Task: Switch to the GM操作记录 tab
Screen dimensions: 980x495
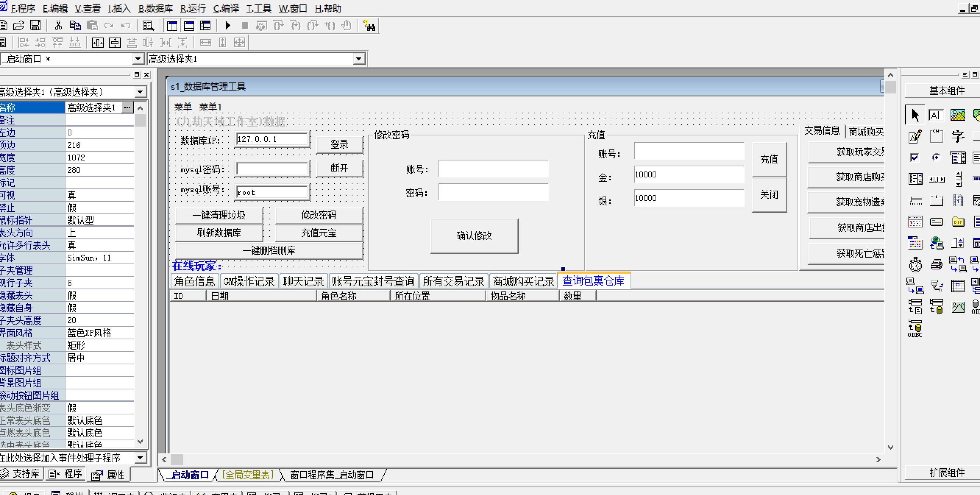Action: tap(249, 282)
